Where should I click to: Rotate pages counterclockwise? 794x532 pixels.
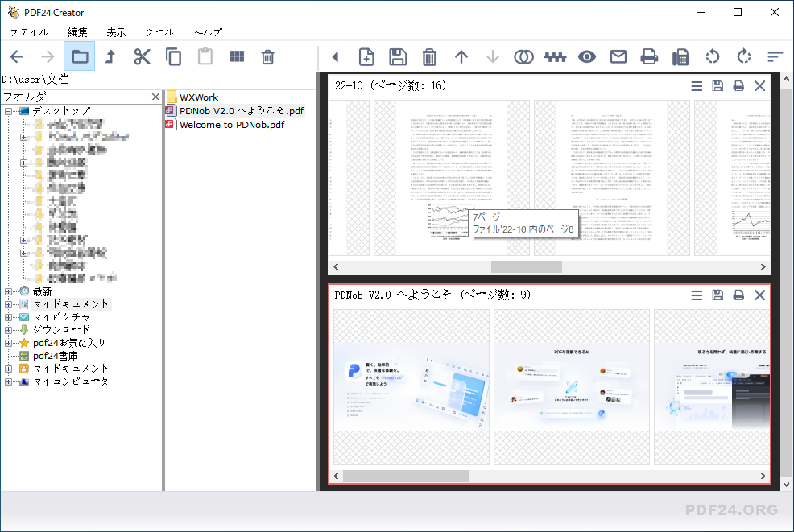coord(712,56)
